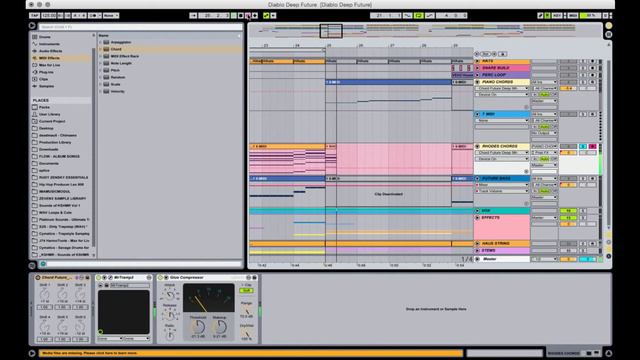The image size is (640, 360).
Task: Stop playback with the transport stop button
Action: point(241,16)
